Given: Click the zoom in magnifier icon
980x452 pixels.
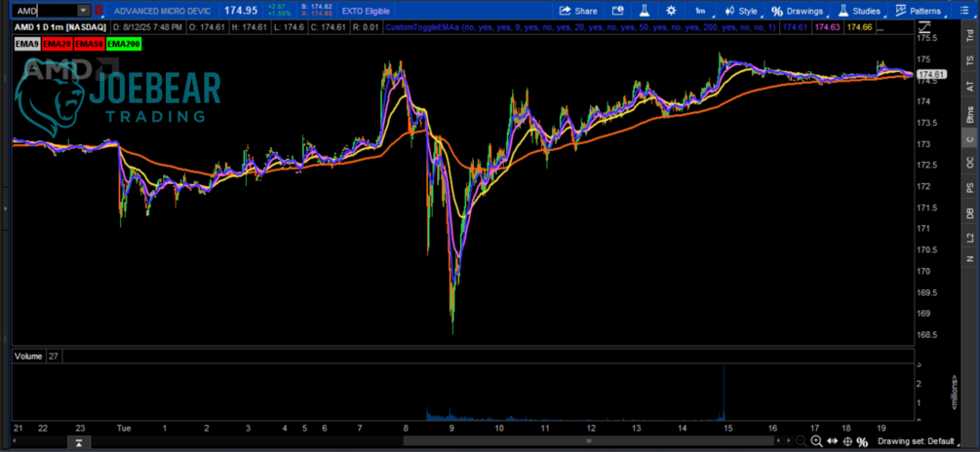Looking at the screenshot, I should point(817,442).
